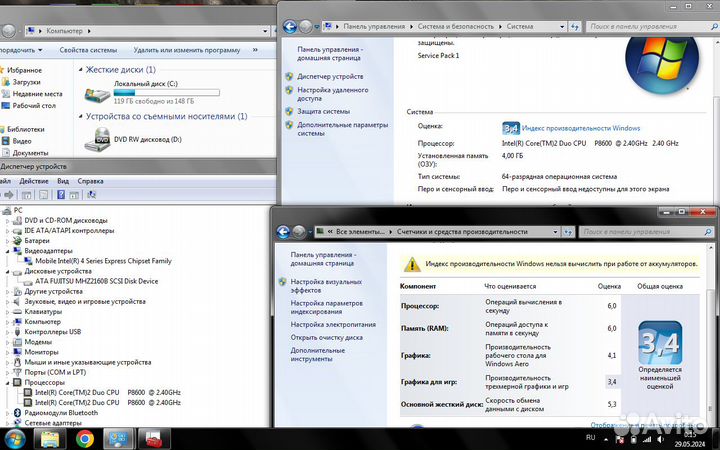Click the Mobile Intel 4 Series display adapter icon

click(x=28, y=261)
